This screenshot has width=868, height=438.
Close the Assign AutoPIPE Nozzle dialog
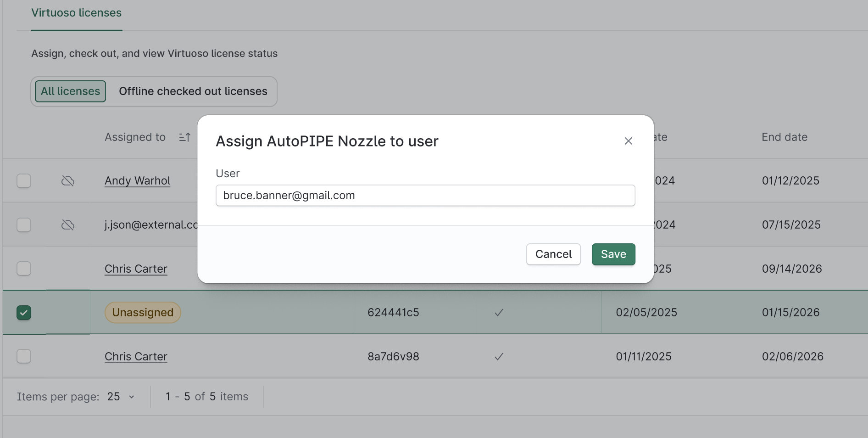628,141
